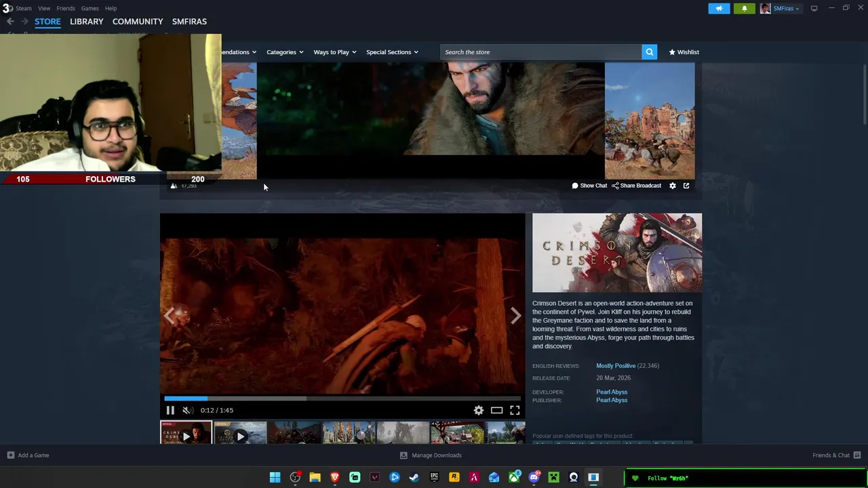Viewport: 868px width, 488px height.
Task: Open Minecraft from the taskbar
Action: pyautogui.click(x=553, y=477)
